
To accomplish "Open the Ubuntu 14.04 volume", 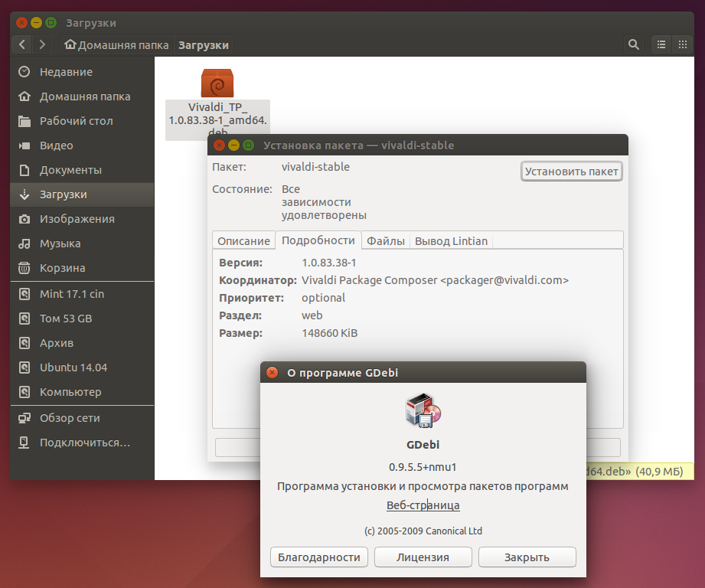I will [x=82, y=367].
